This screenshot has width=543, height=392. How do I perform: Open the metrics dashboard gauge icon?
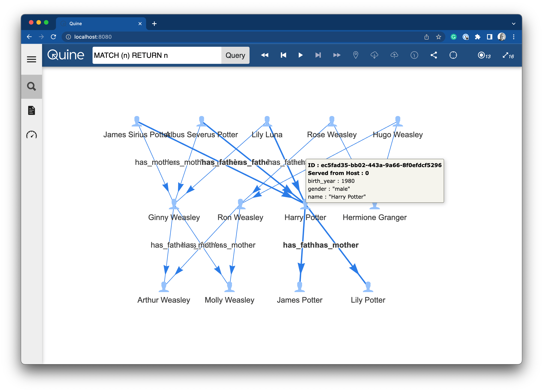tap(31, 135)
